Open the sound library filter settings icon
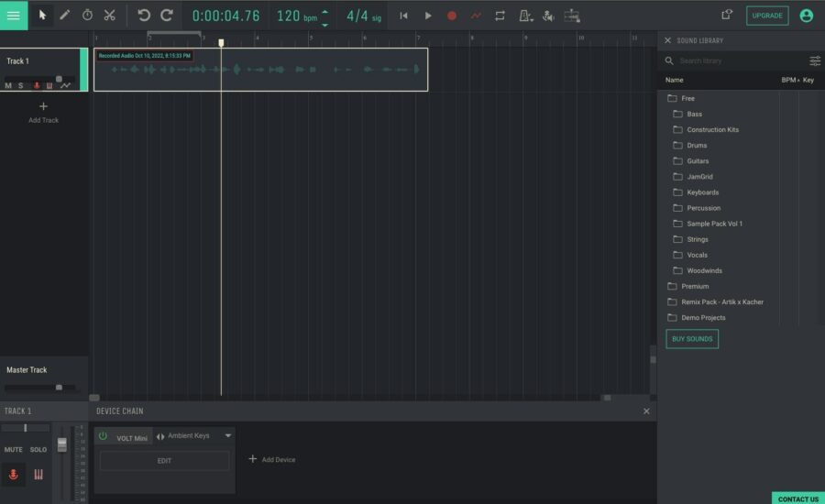This screenshot has height=504, width=825. tap(815, 61)
